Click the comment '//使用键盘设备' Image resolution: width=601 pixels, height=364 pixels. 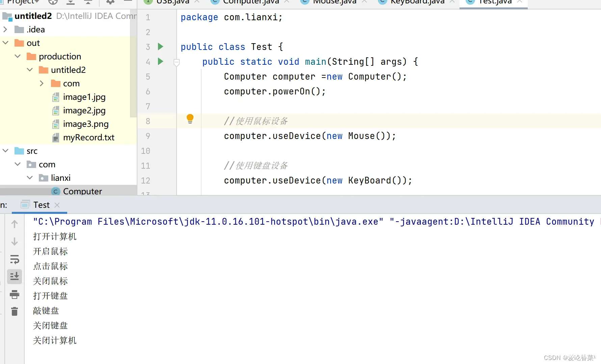[256, 166]
